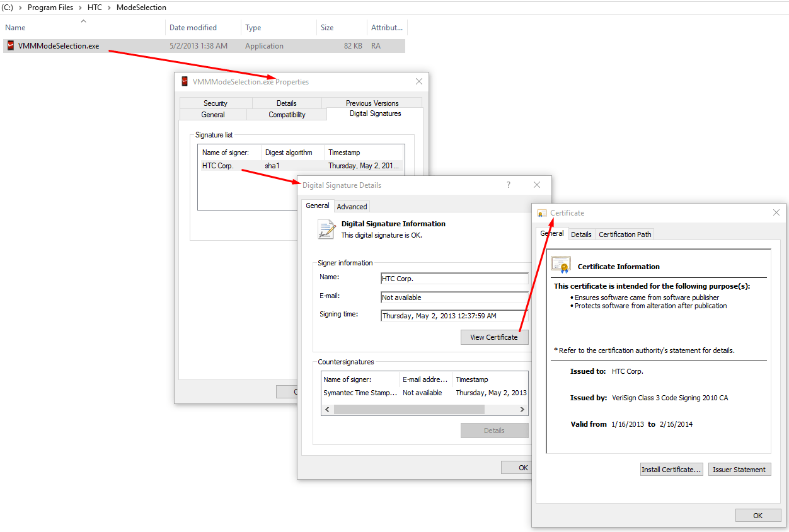Click the Properties dialog title bar icon

pos(185,81)
